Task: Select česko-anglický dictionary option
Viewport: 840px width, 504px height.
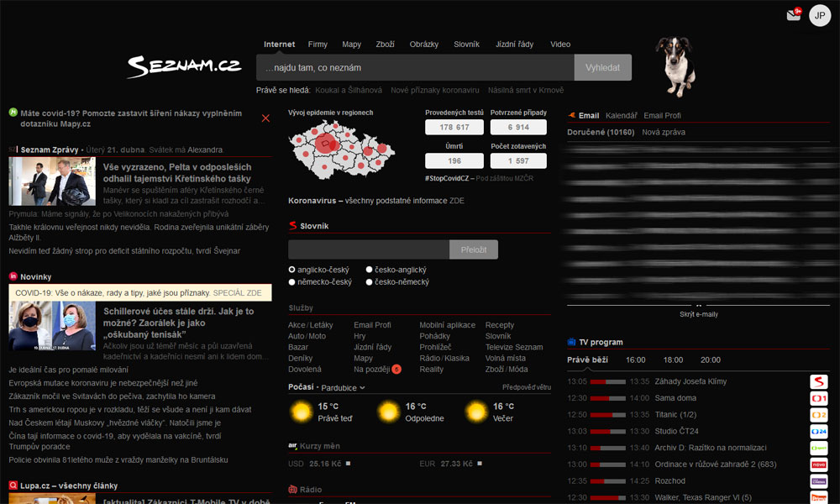Action: tap(369, 270)
